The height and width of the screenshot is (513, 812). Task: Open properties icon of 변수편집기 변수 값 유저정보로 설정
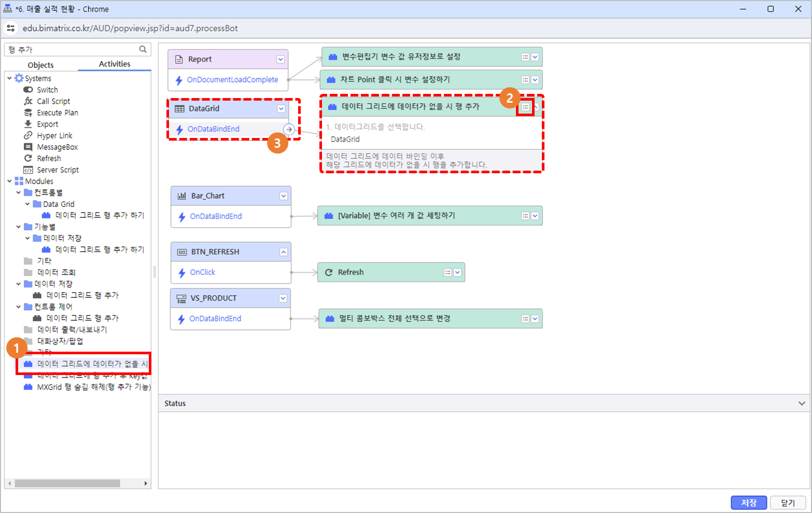(525, 57)
